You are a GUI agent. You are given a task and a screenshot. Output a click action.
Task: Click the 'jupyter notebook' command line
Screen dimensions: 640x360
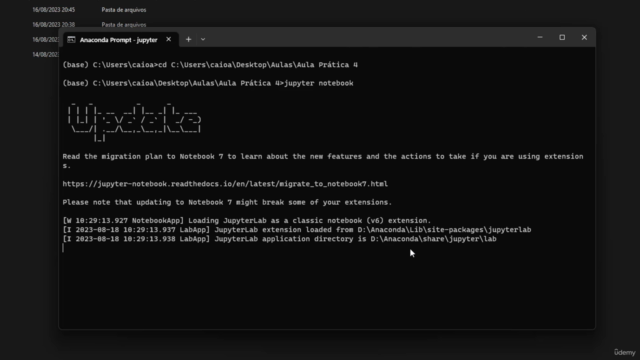208,83
